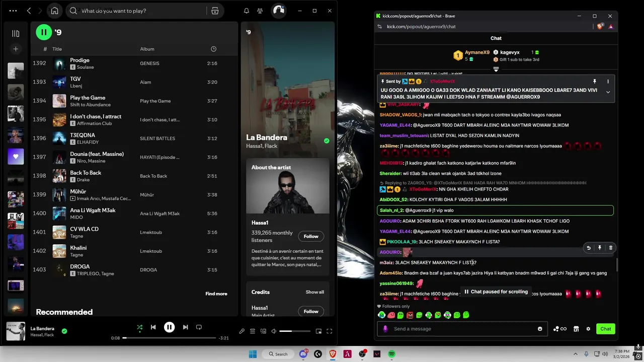Click reply arrow on AGOUIRO message
644x362 pixels.
[589, 247]
